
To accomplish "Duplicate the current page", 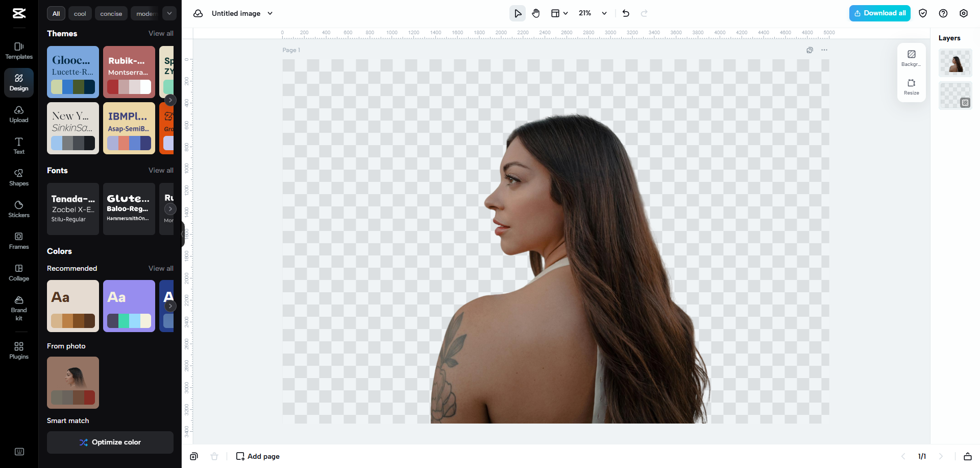I will tap(194, 456).
